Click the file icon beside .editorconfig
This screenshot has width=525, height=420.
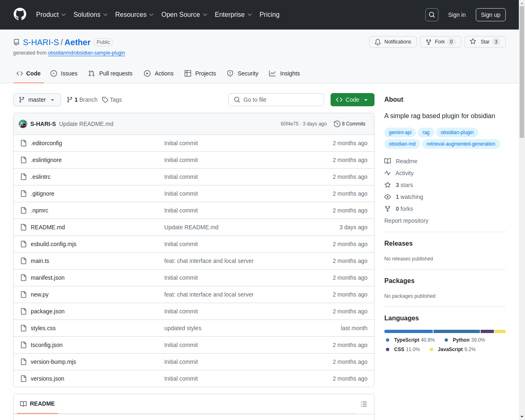(x=24, y=143)
